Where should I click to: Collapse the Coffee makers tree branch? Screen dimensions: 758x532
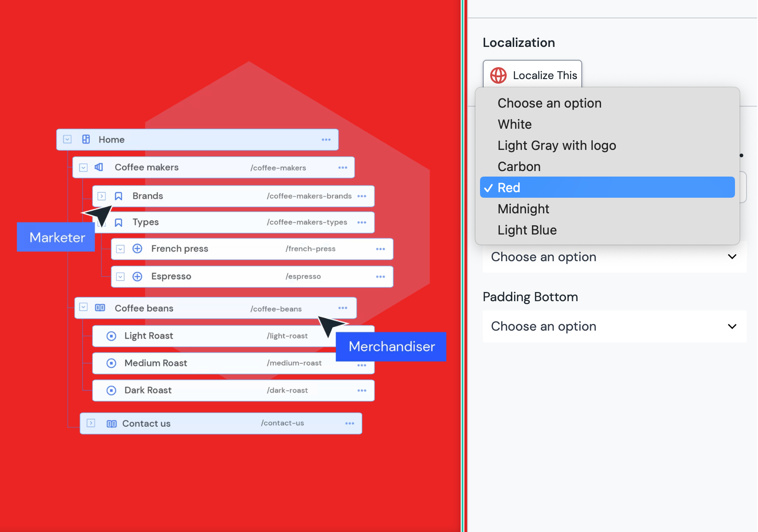(83, 167)
